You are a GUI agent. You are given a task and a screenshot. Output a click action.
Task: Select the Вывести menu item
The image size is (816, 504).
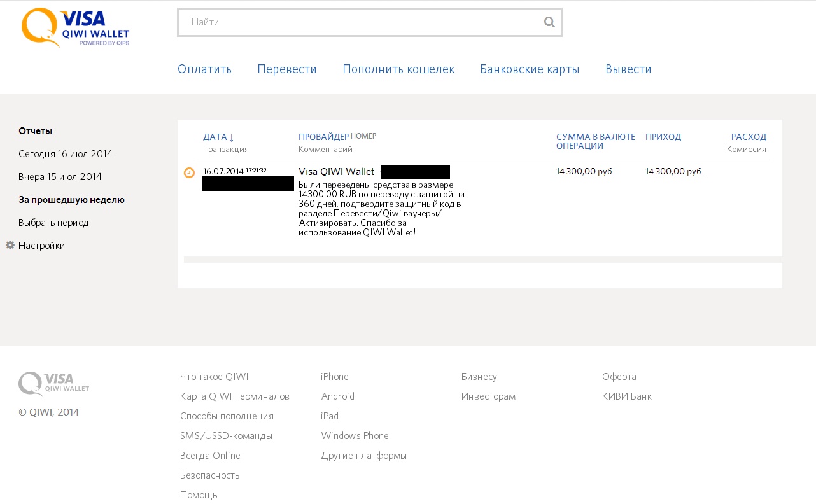tap(628, 69)
